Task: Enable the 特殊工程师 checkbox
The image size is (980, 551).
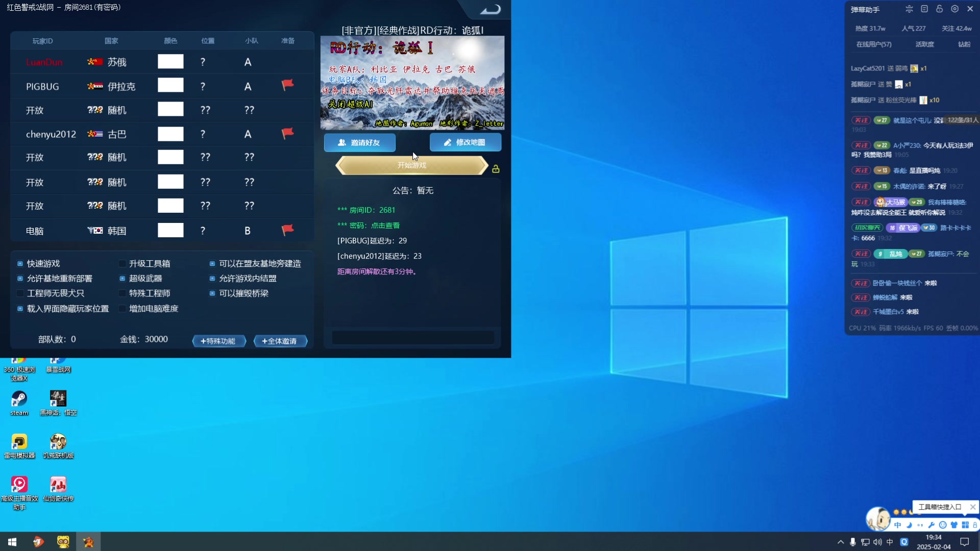Action: (x=122, y=293)
